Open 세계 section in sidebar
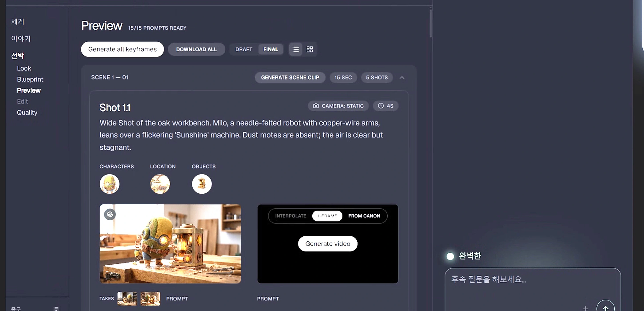 tap(18, 22)
